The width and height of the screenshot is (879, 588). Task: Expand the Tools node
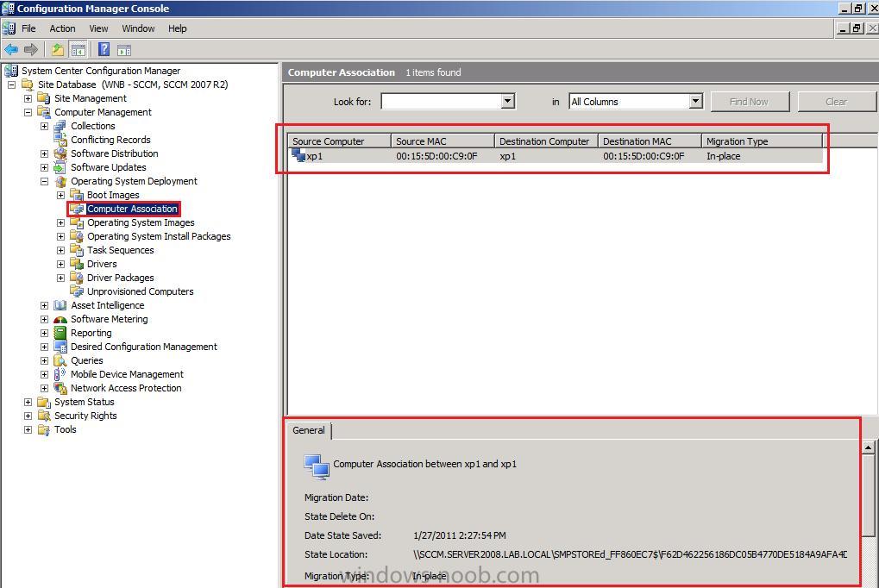point(28,430)
